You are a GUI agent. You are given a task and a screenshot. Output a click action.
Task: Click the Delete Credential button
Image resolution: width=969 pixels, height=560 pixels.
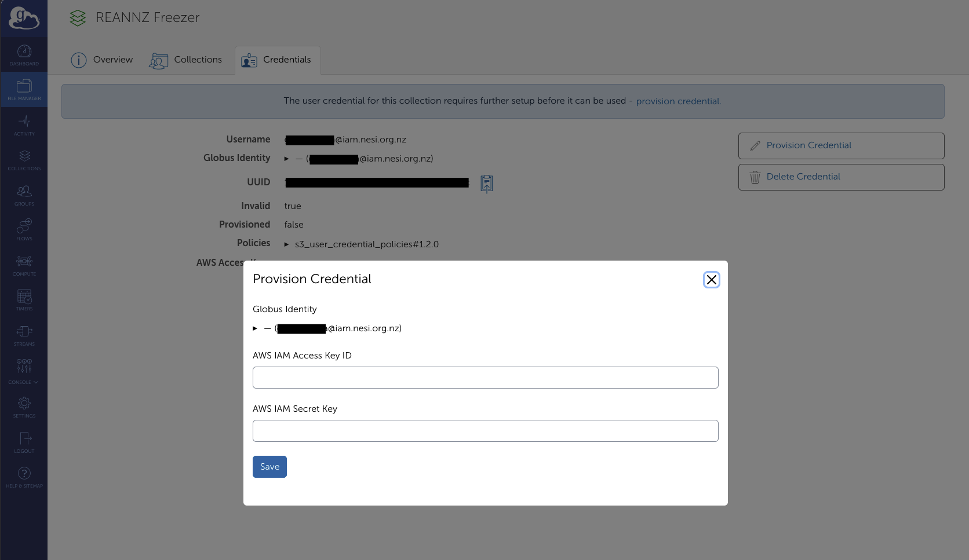click(841, 177)
